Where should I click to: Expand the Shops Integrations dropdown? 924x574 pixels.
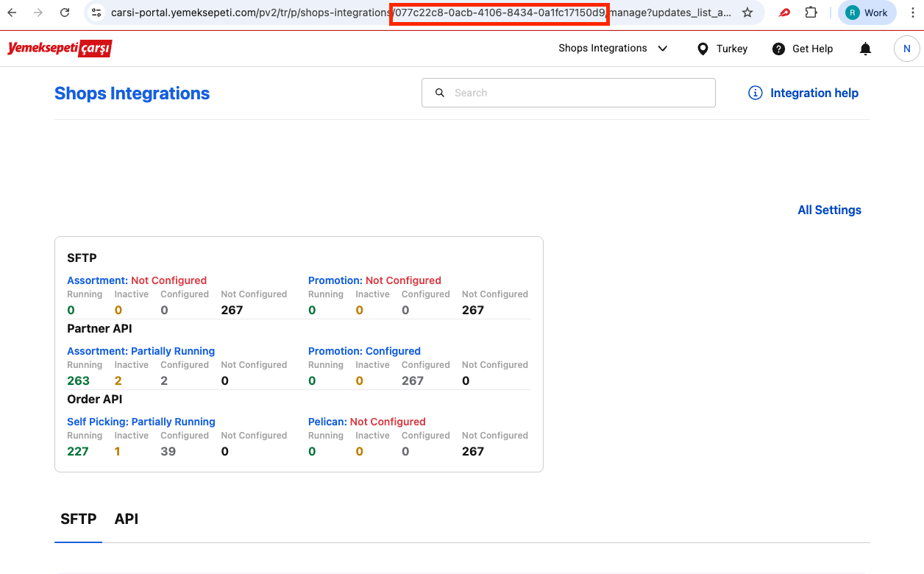[x=613, y=49]
